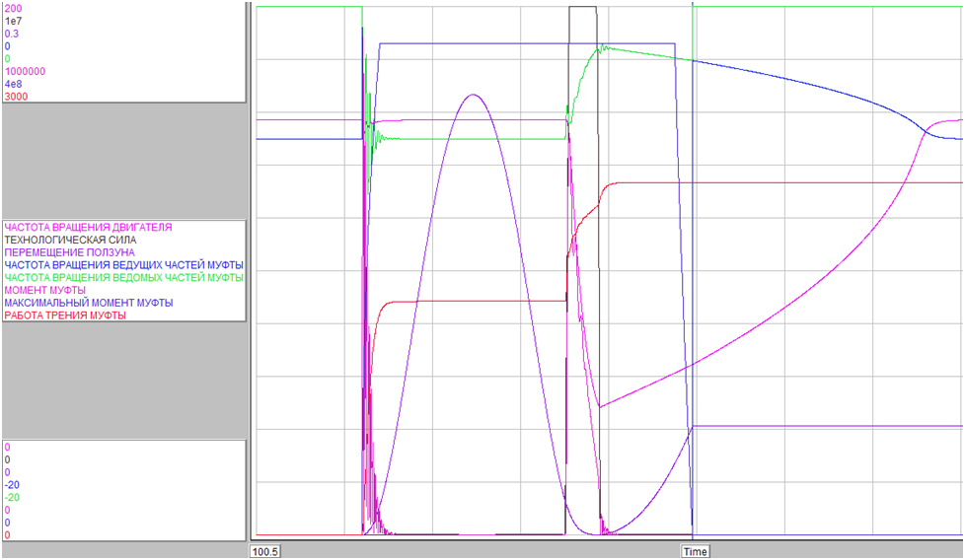965x560 pixels.
Task: Select ЧАСТОТА ВРАЩЕНИЯ ВЕДУЩИХ ЧАСТЕЙ МУФТЫ legend entry
Action: (x=123, y=265)
